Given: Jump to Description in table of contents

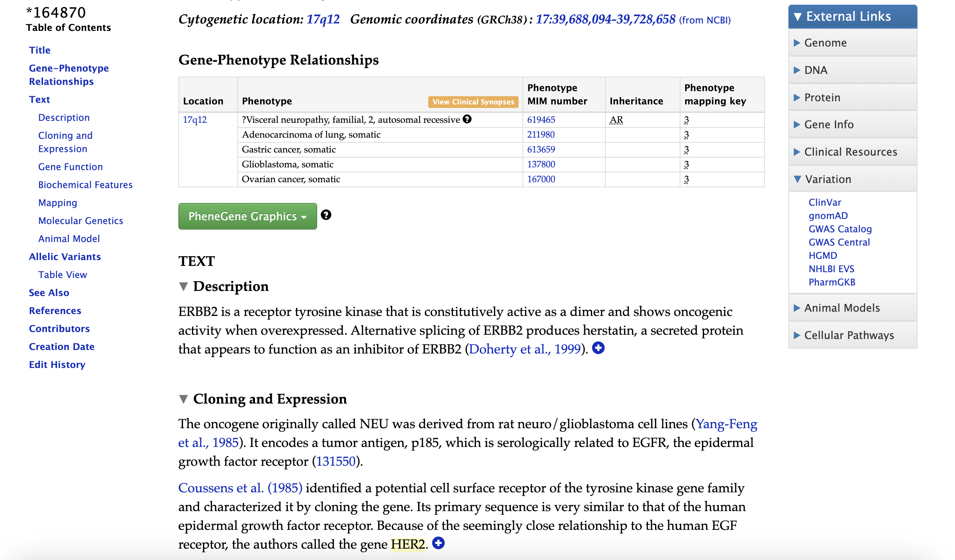Looking at the screenshot, I should [64, 117].
